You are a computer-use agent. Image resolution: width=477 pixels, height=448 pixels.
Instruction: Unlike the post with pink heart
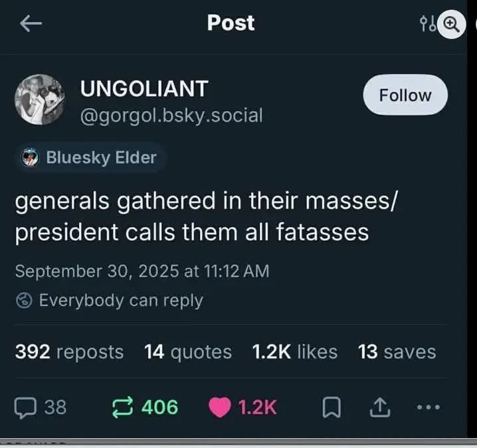(219, 406)
